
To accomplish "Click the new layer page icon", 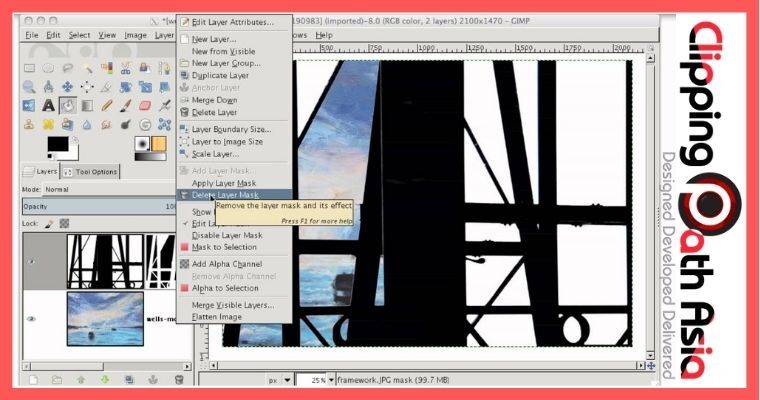I will click(x=33, y=380).
